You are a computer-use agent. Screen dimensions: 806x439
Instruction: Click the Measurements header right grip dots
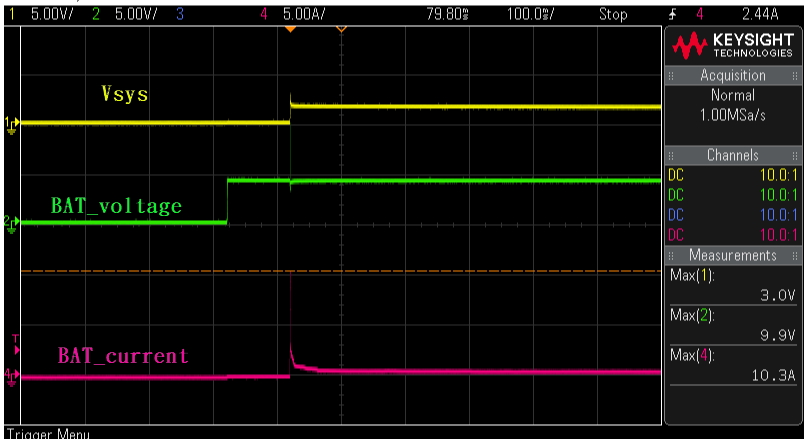795,256
